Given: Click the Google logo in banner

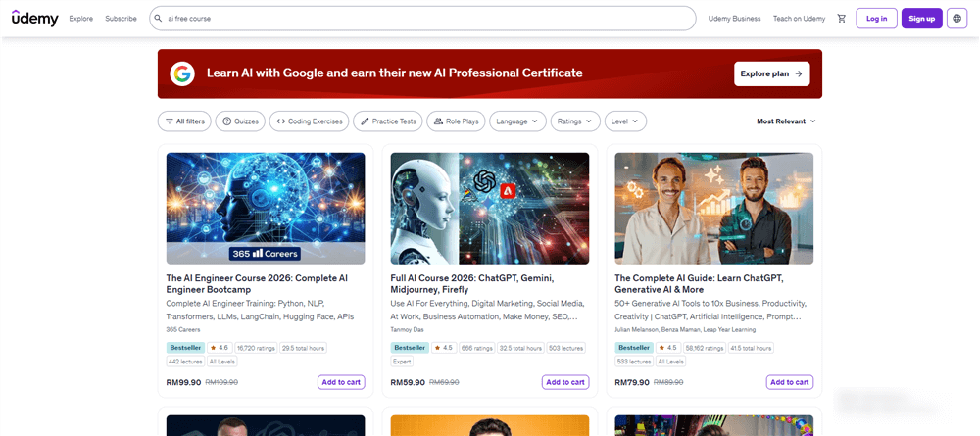Looking at the screenshot, I should 182,73.
